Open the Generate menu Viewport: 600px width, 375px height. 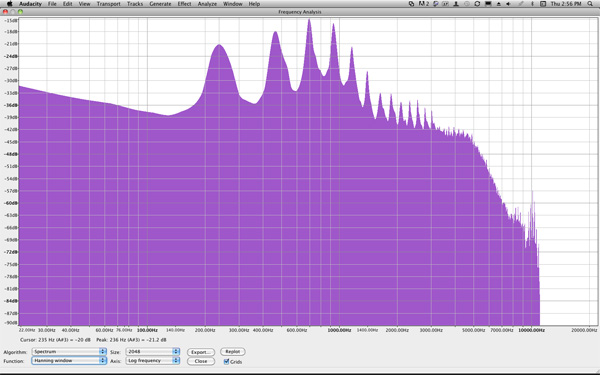click(x=160, y=4)
